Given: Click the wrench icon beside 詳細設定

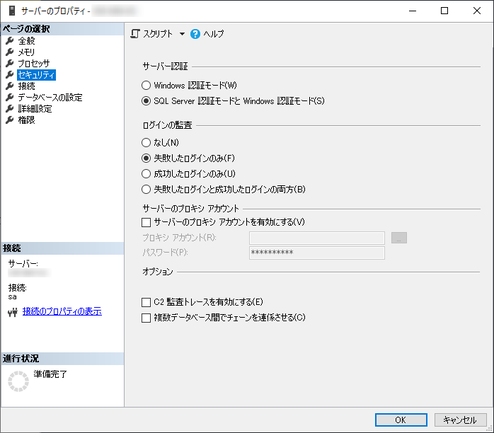Looking at the screenshot, I should coord(10,109).
